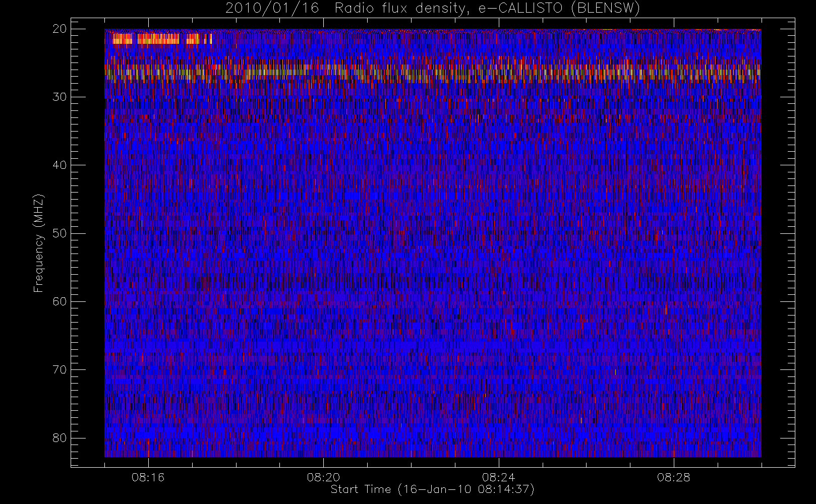Click the plot title 'Radio flux density, e-CALLISTO (BLENSW)'

487,9
